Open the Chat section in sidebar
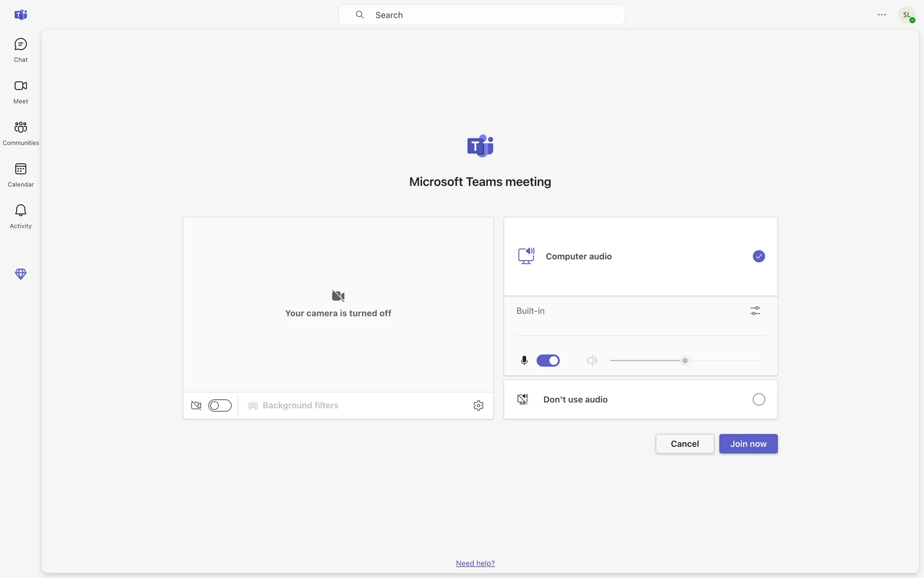Image resolution: width=924 pixels, height=578 pixels. coord(21,50)
